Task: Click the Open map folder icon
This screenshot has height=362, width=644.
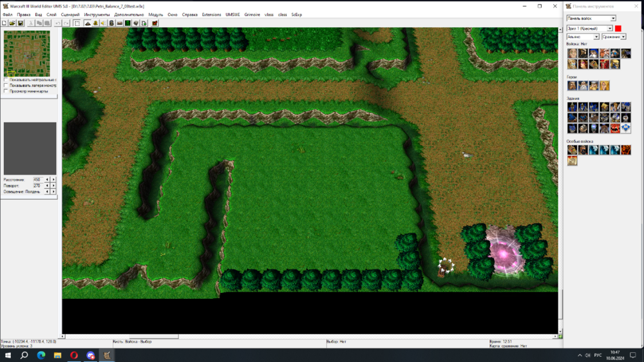Action: click(12, 23)
